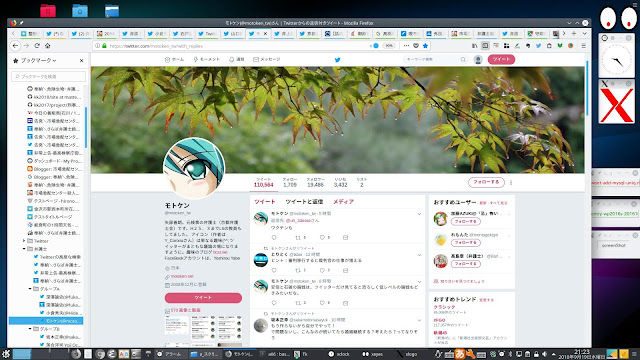Click モトケン's round profile avatar
640x360 pixels.
tap(194, 168)
